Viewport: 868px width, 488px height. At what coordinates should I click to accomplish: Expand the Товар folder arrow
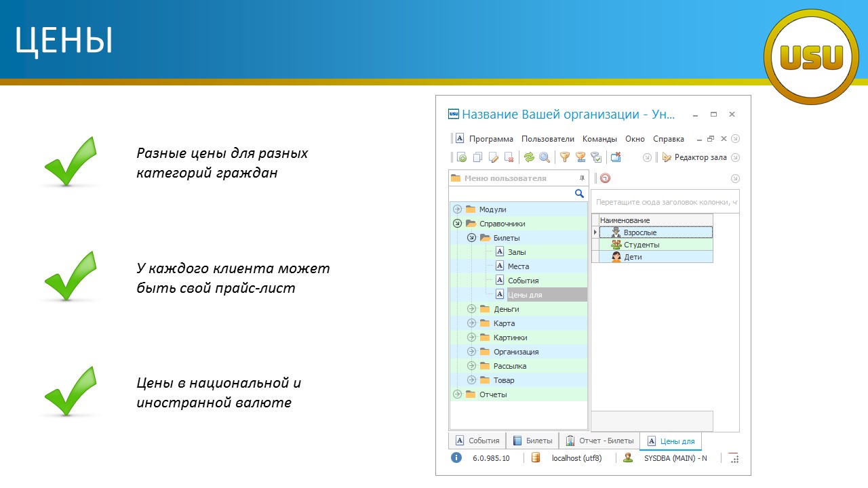click(472, 380)
